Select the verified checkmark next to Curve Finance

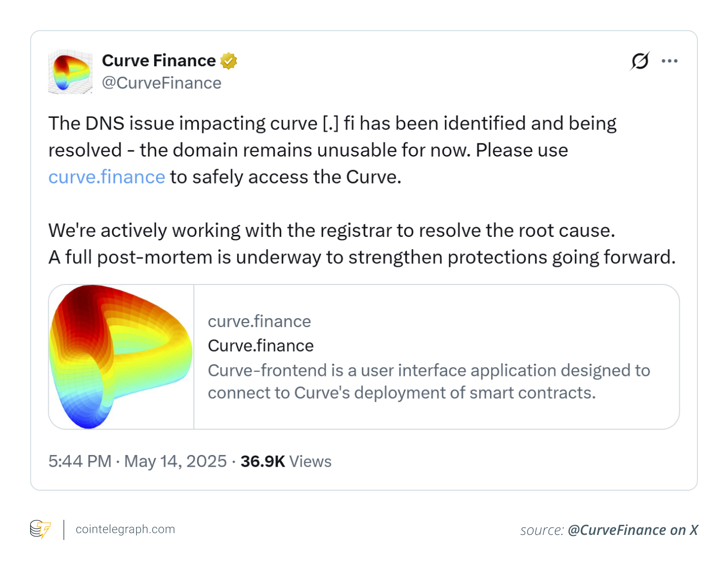pos(229,60)
